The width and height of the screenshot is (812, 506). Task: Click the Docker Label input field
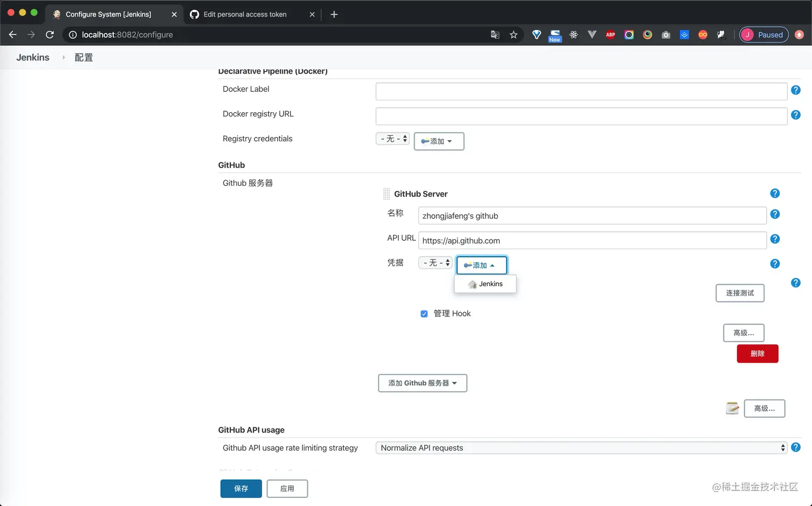pyautogui.click(x=582, y=91)
